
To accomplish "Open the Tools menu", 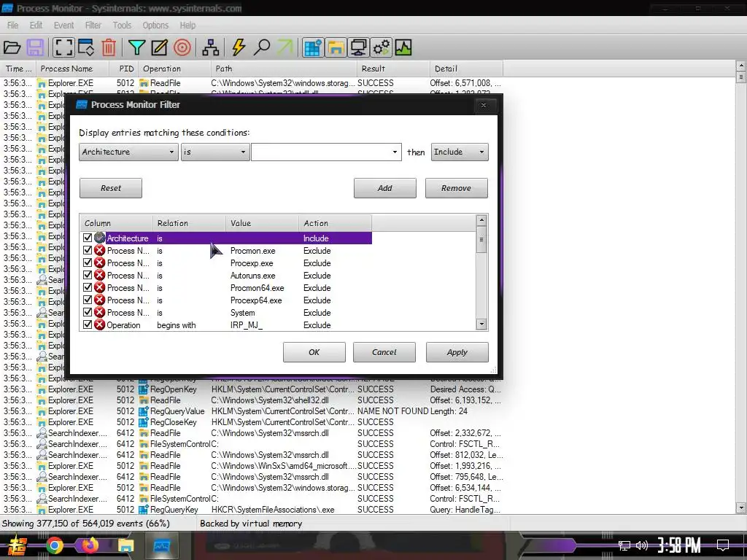I will click(122, 26).
